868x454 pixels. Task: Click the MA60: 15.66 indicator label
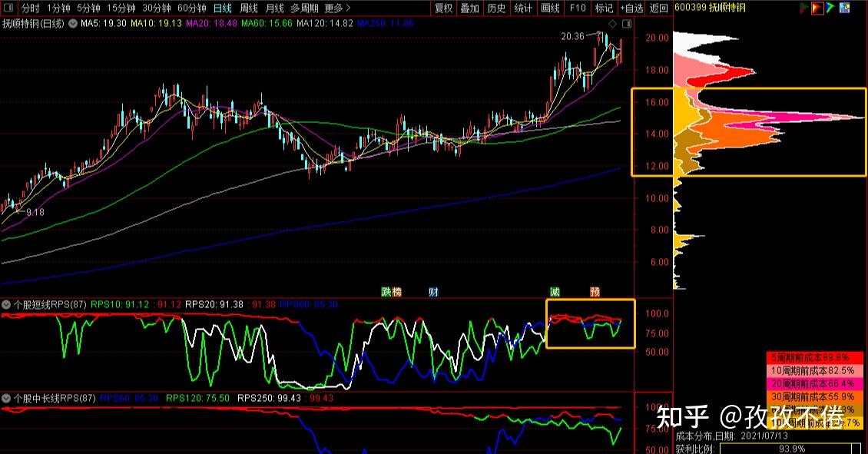[x=267, y=24]
